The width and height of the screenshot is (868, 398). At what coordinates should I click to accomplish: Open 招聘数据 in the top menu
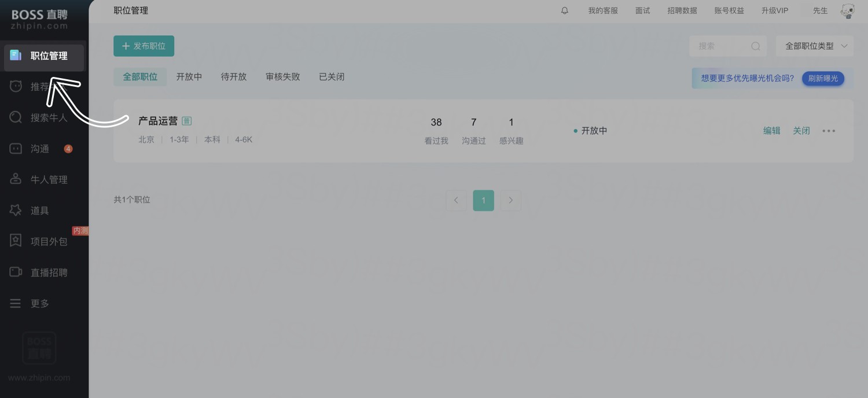(682, 10)
